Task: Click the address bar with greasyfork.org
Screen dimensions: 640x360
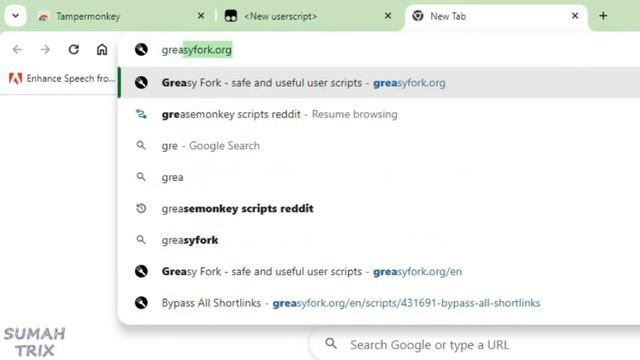Action: pyautogui.click(x=380, y=50)
